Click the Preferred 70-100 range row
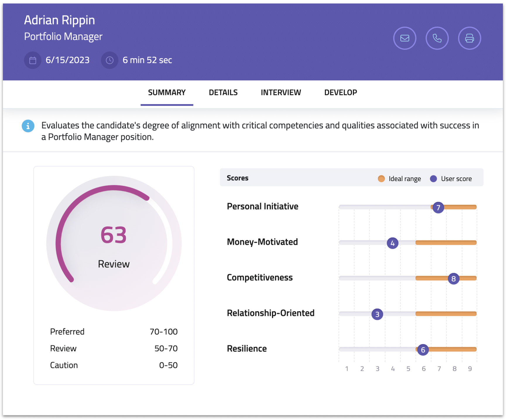 point(114,332)
